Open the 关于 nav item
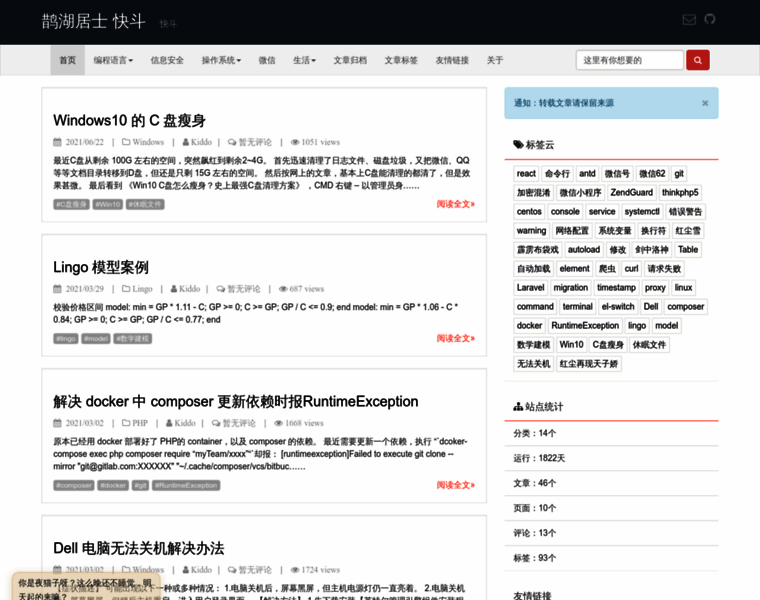The height and width of the screenshot is (600, 760). point(495,60)
